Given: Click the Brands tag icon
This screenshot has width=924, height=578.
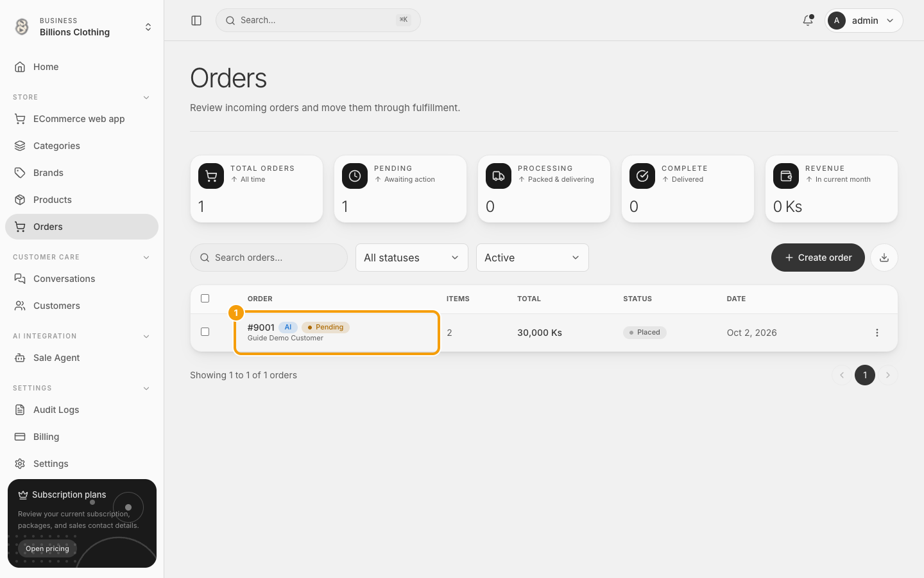Looking at the screenshot, I should [x=20, y=173].
